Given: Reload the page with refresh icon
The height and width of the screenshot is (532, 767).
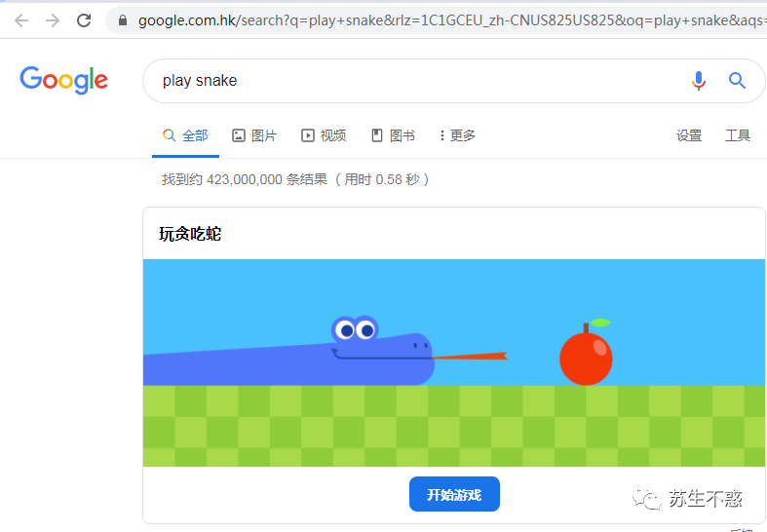Looking at the screenshot, I should pyautogui.click(x=84, y=20).
